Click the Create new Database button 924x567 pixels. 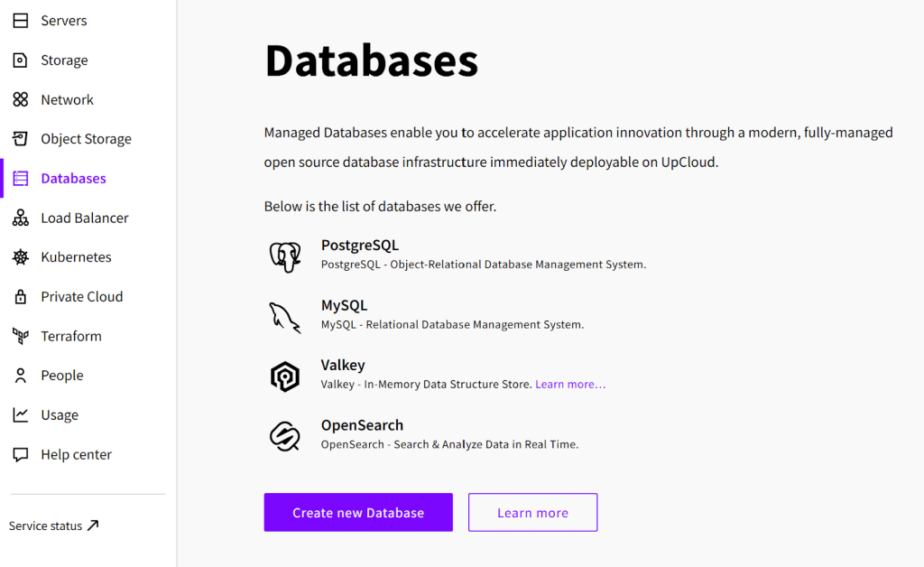pos(358,512)
